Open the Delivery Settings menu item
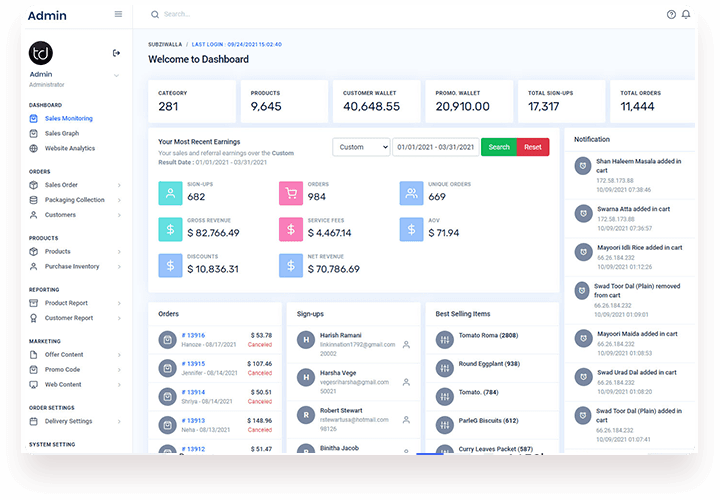Image resolution: width=720 pixels, height=500 pixels. [x=68, y=421]
